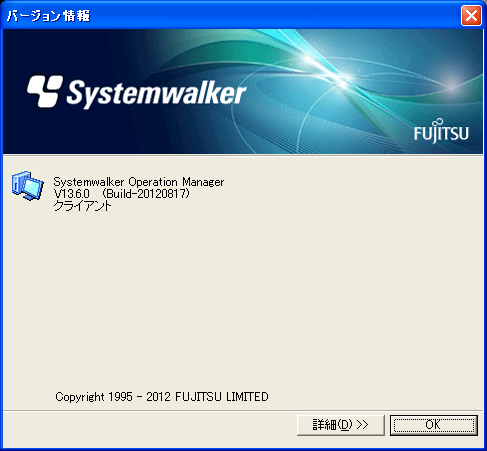Select 'Systemwalker Operation Manager' text
The image size is (487, 451).
click(139, 182)
